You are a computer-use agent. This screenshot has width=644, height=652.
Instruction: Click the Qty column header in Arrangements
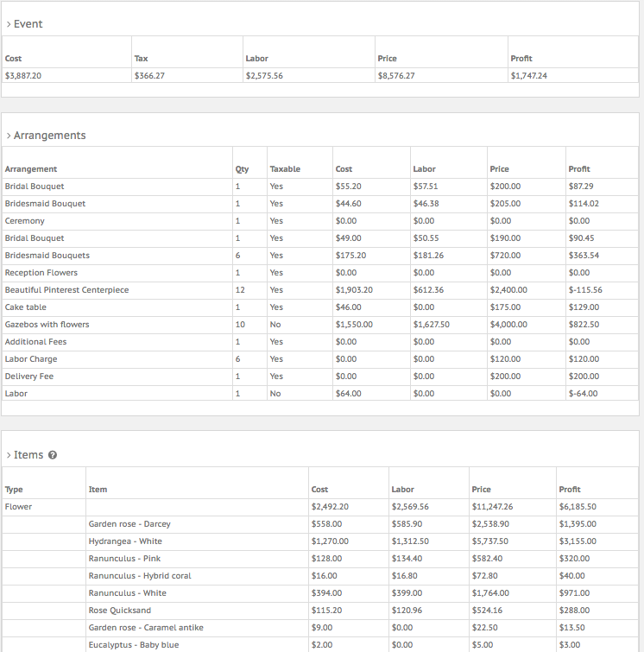click(x=242, y=169)
